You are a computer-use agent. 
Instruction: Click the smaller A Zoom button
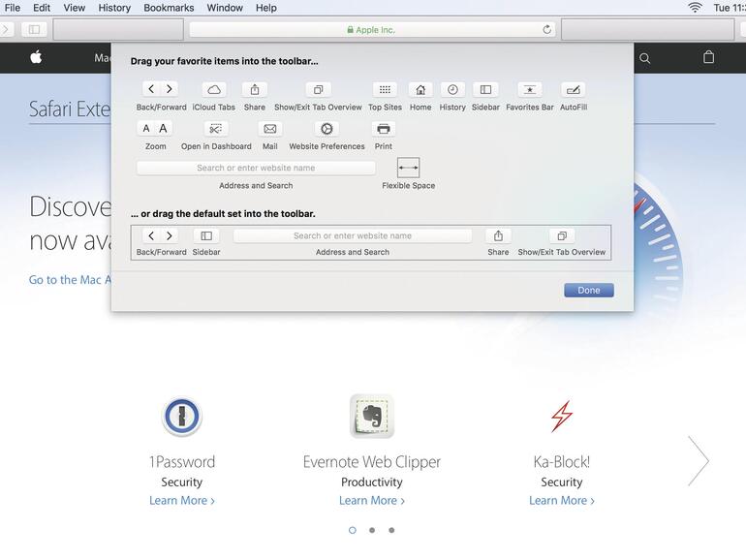click(x=146, y=129)
